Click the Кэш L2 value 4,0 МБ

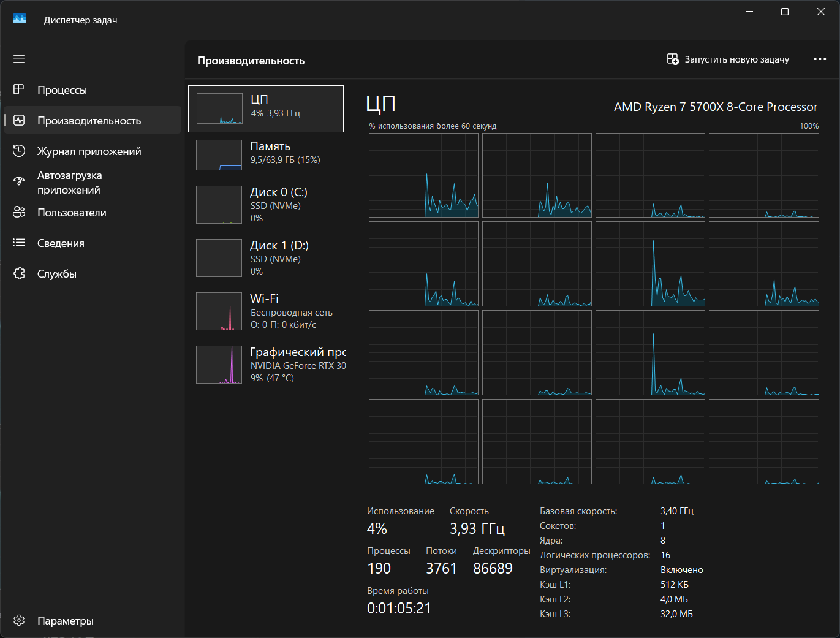tap(674, 599)
